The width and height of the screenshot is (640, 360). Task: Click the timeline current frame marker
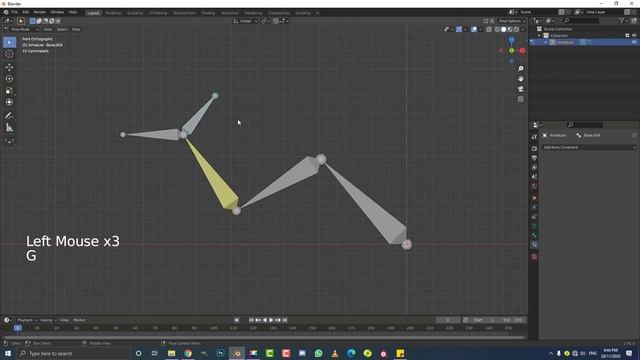click(x=18, y=328)
